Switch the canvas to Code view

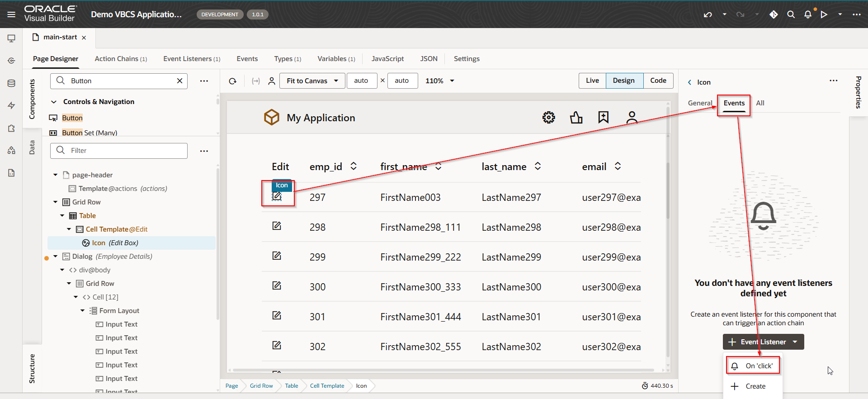tap(658, 81)
